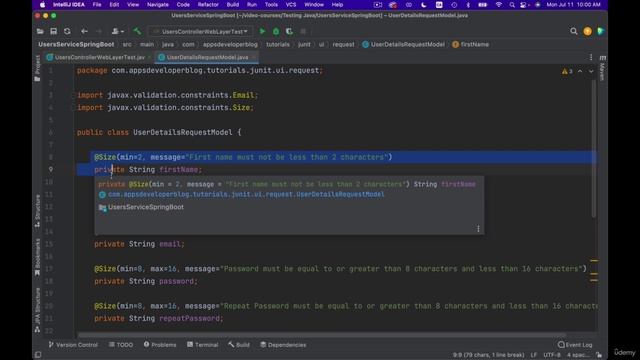
Task: Open Search Everywhere magnifier in the IDE toolbar
Action: pos(573,31)
